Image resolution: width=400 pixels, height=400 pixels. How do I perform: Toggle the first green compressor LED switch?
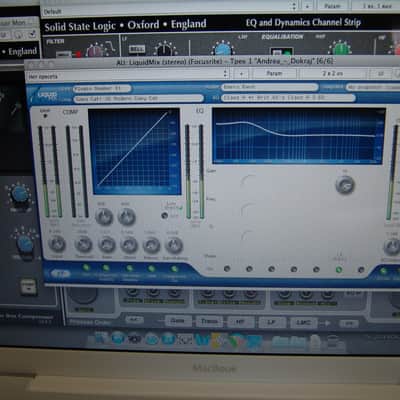coord(86,267)
